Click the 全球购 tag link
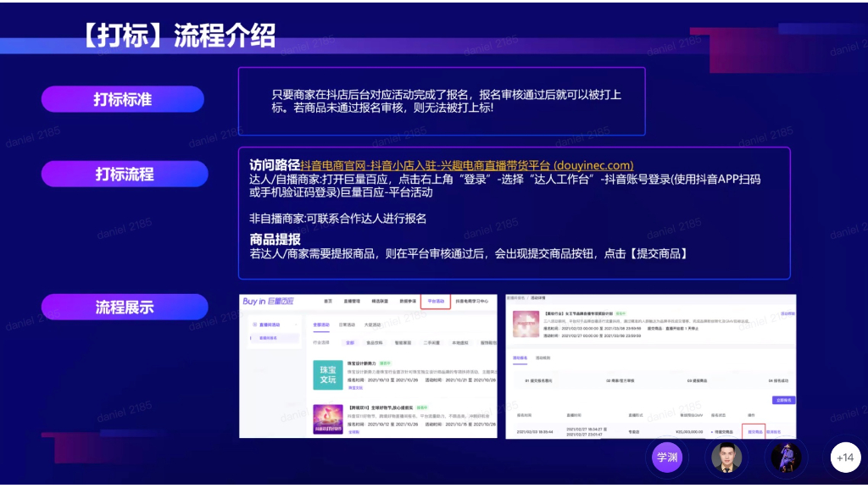 (x=353, y=432)
